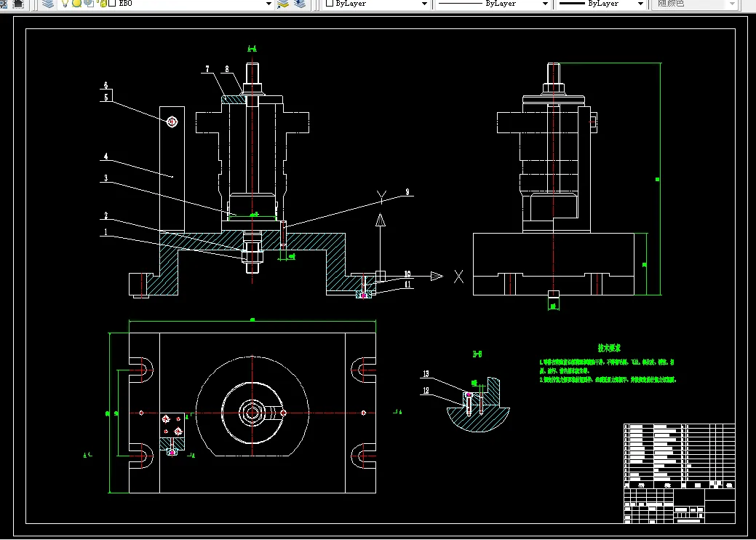
Task: Click the Y axis label of UCS
Action: (381, 196)
